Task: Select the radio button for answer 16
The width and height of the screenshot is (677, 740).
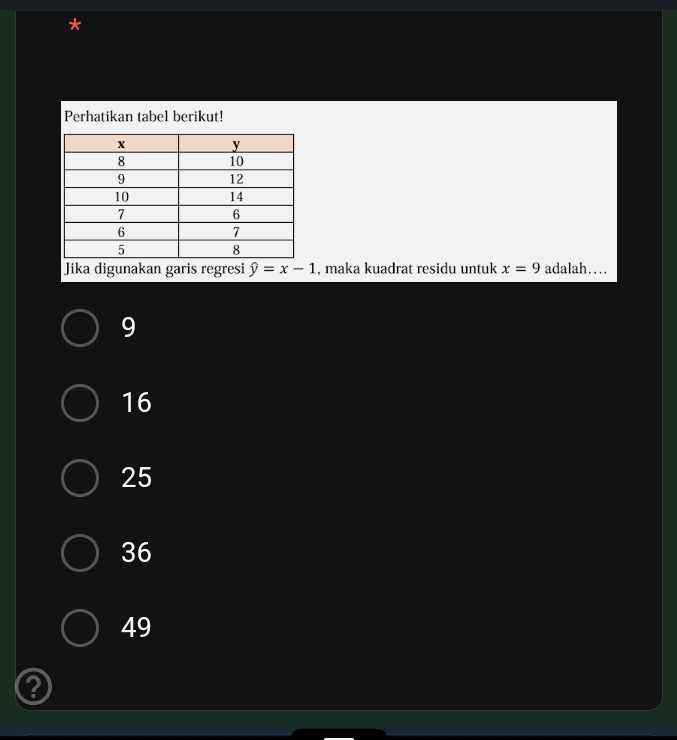Action: tap(80, 403)
